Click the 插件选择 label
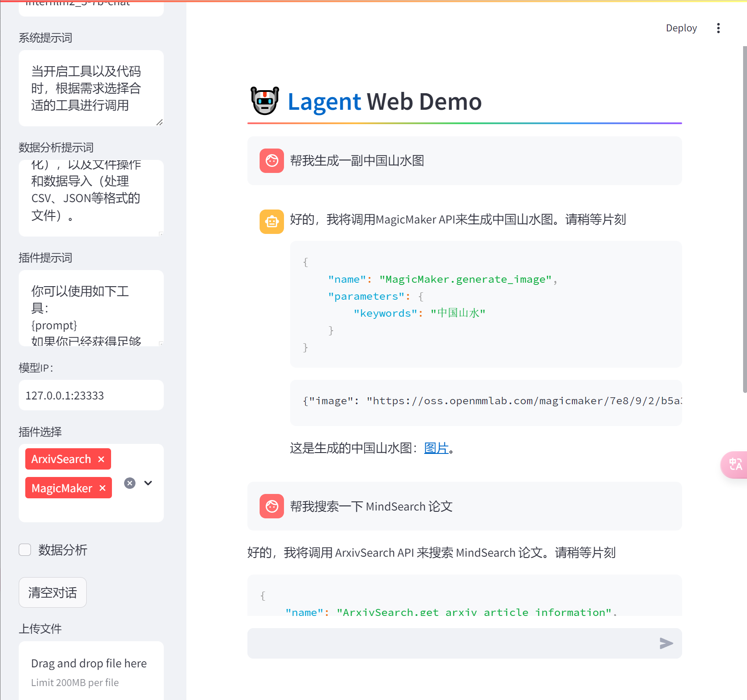Image resolution: width=747 pixels, height=700 pixels. click(x=40, y=432)
